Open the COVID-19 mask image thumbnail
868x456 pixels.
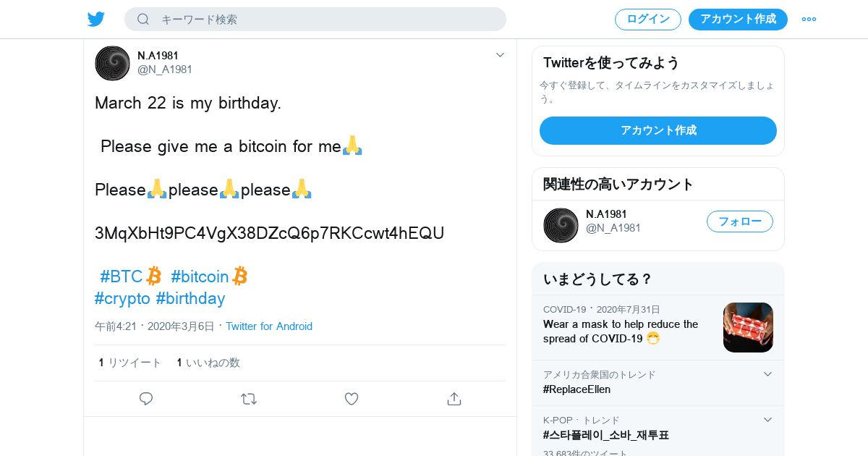coord(748,327)
